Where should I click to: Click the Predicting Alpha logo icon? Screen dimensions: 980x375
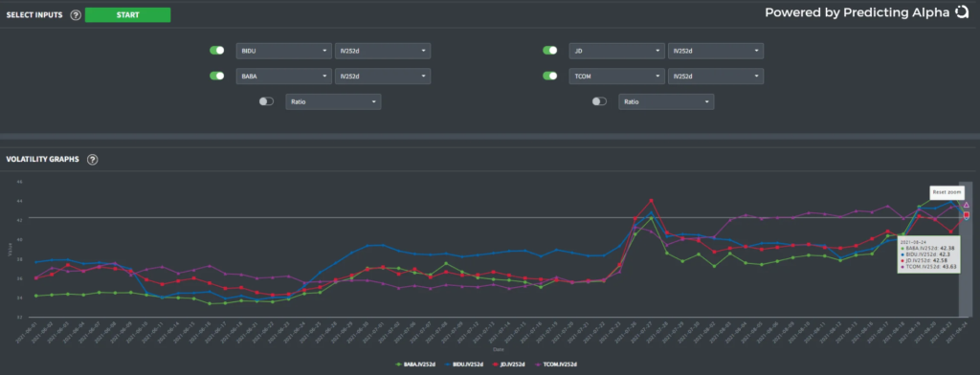pyautogui.click(x=961, y=11)
